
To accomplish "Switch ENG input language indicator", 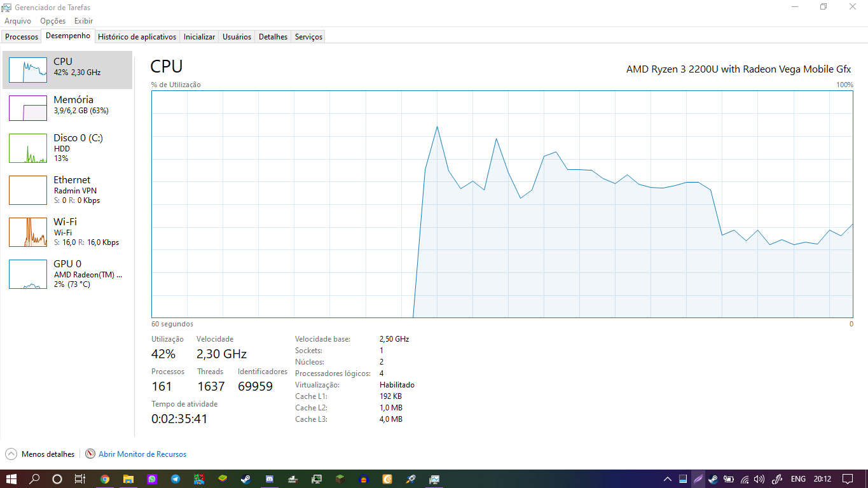I will coord(798,478).
